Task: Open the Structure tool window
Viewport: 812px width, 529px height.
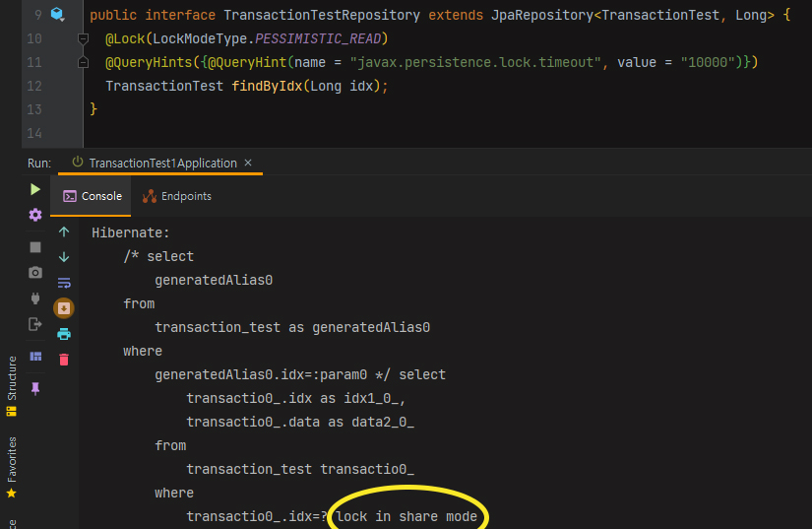Action: 12,386
